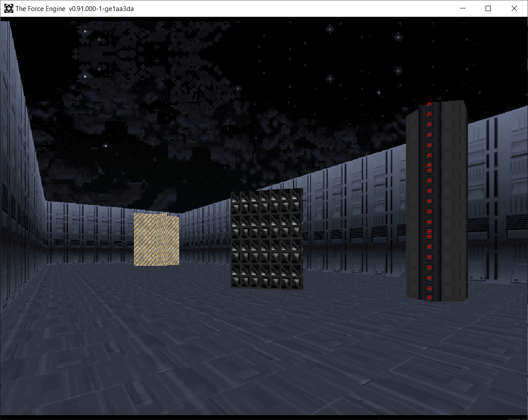Click the lone star left of the nebula
528x420 pixels.
point(106,146)
